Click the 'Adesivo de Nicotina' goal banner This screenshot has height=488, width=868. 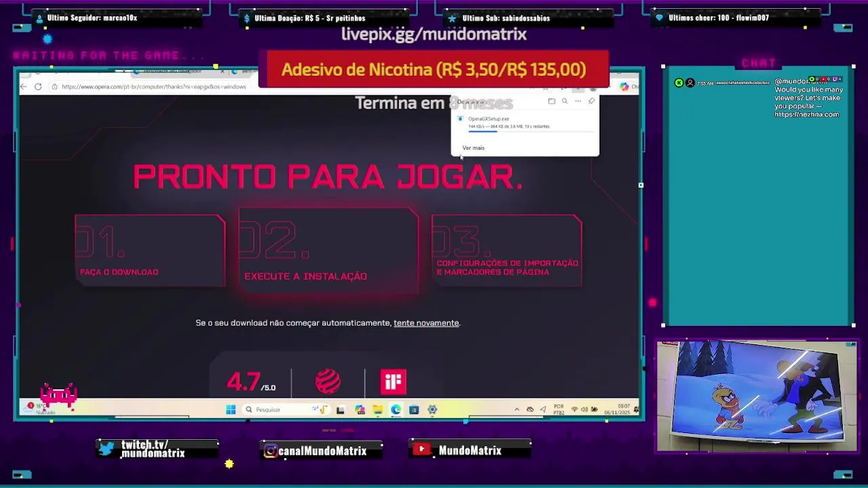[x=433, y=69]
